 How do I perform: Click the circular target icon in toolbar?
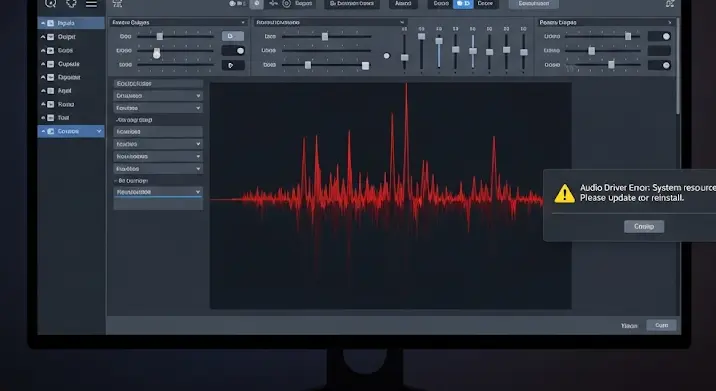coord(286,3)
